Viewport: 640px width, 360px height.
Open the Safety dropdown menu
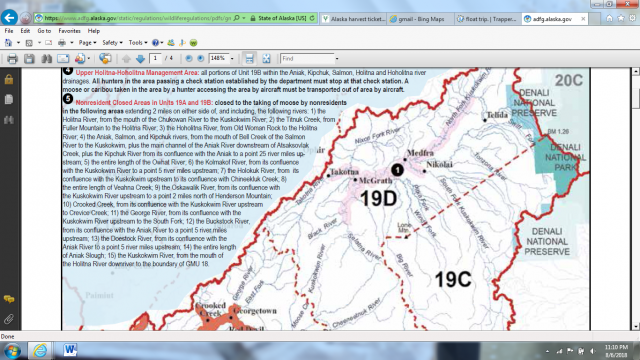(x=112, y=42)
